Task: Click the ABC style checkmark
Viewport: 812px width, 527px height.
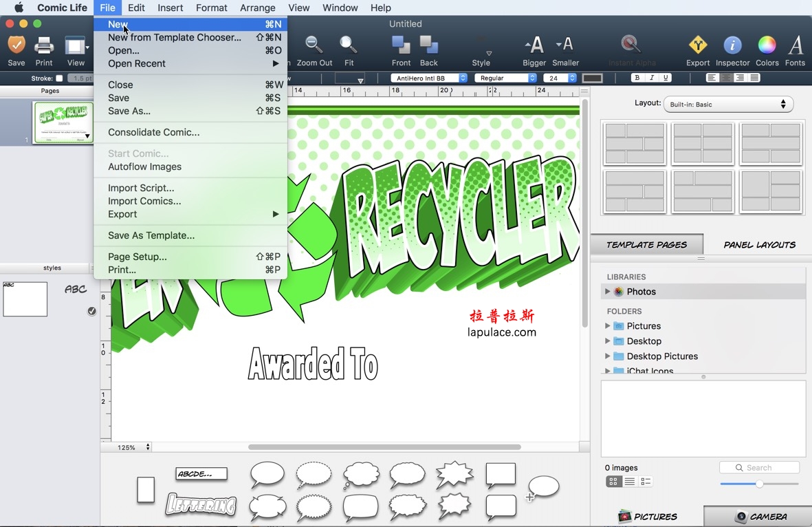Action: [x=91, y=311]
